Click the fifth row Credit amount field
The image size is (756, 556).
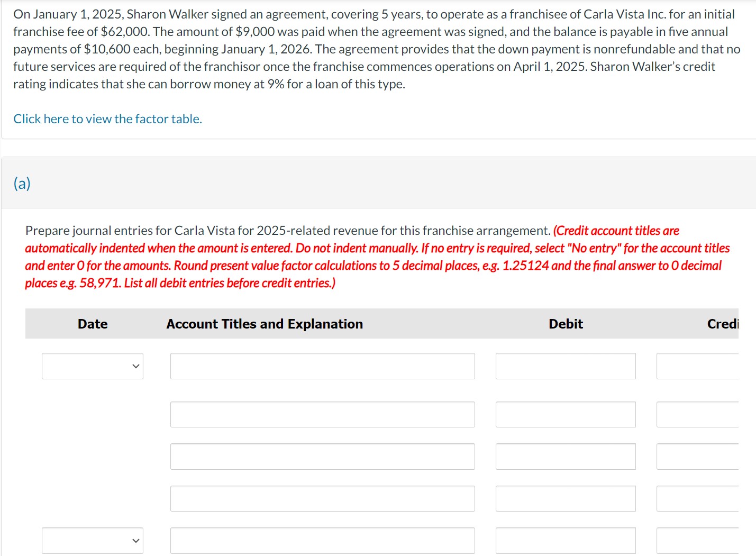(698, 541)
